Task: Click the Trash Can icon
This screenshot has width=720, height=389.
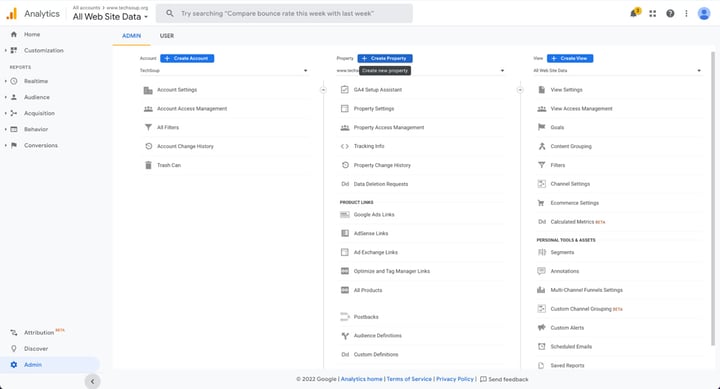Action: click(148, 165)
